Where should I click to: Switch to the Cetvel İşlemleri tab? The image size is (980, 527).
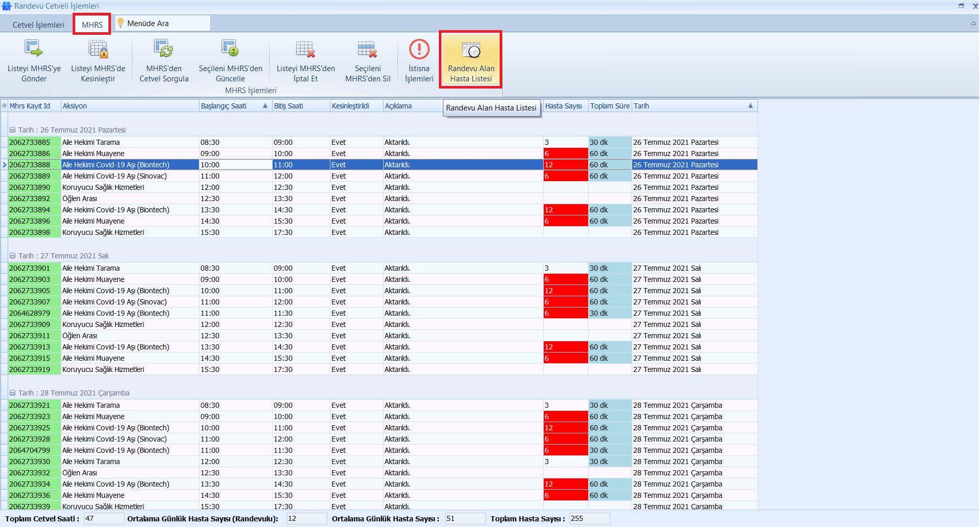click(x=38, y=25)
